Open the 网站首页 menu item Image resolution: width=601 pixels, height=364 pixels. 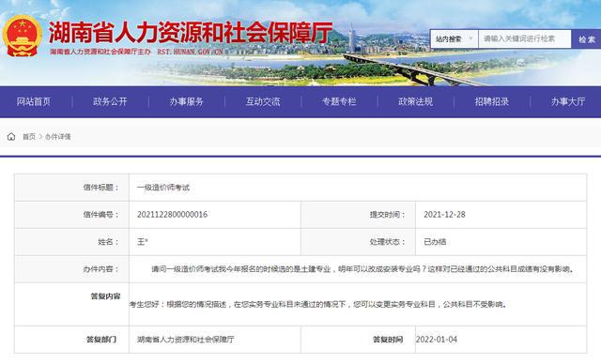coord(34,102)
